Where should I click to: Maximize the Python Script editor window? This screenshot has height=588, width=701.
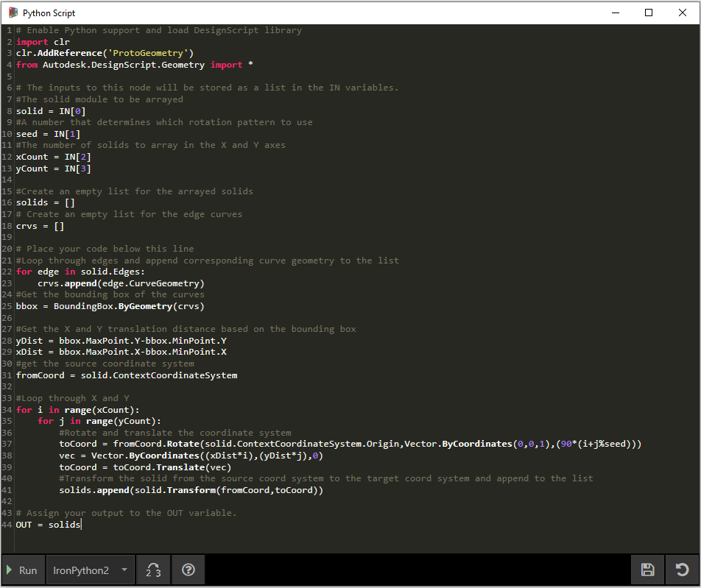649,13
